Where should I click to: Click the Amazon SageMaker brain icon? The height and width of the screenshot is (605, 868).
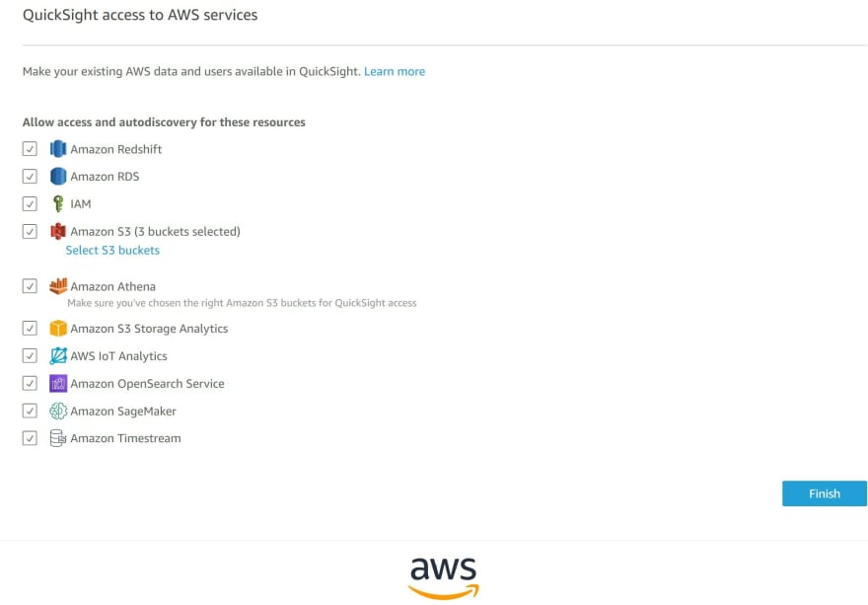coord(58,411)
